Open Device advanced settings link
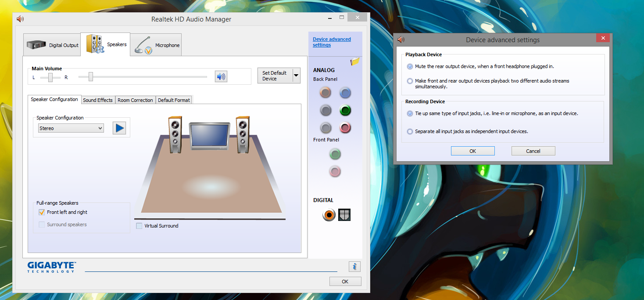 pyautogui.click(x=332, y=42)
